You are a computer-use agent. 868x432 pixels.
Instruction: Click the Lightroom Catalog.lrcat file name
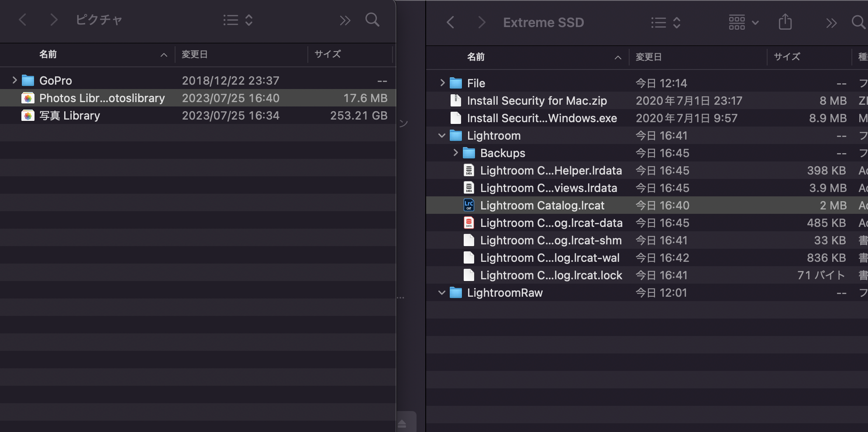point(542,206)
